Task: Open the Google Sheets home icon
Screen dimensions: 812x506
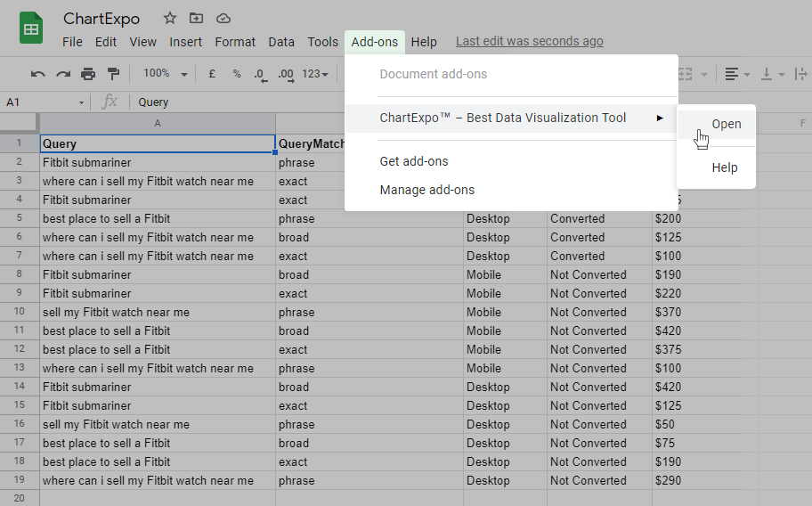Action: (x=31, y=28)
